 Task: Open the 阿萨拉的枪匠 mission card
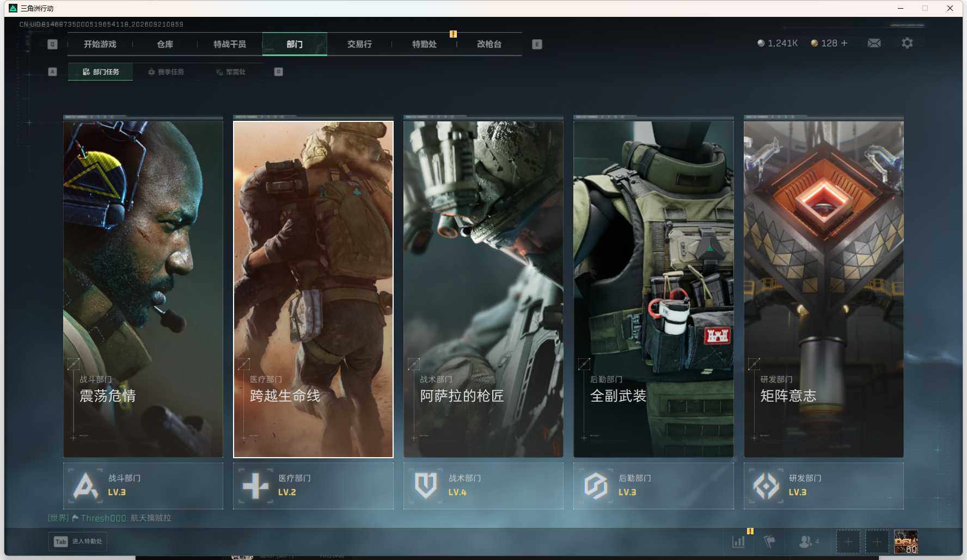coord(483,289)
